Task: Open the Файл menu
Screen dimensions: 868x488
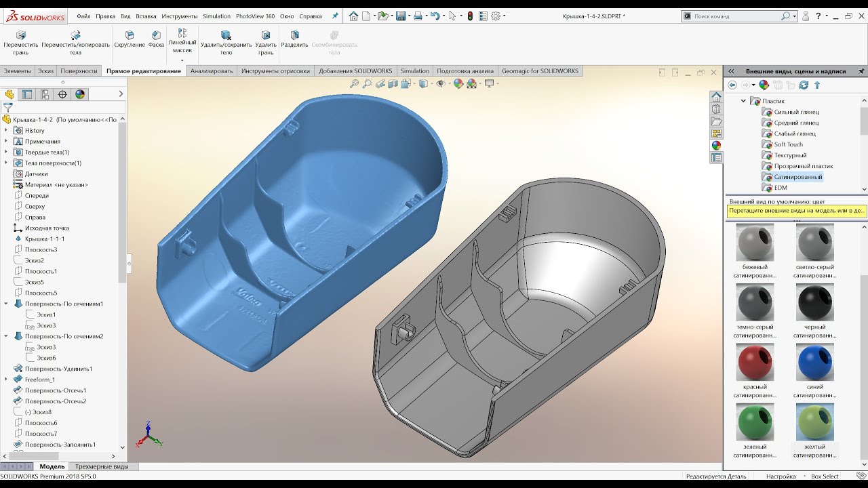Action: (x=83, y=16)
